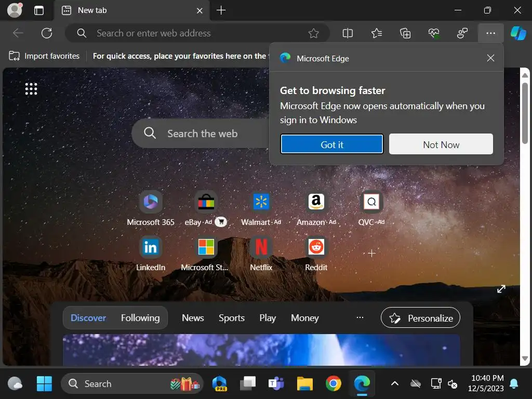The height and width of the screenshot is (399, 532).
Task: Open File Explorer from taskbar
Action: 304,384
